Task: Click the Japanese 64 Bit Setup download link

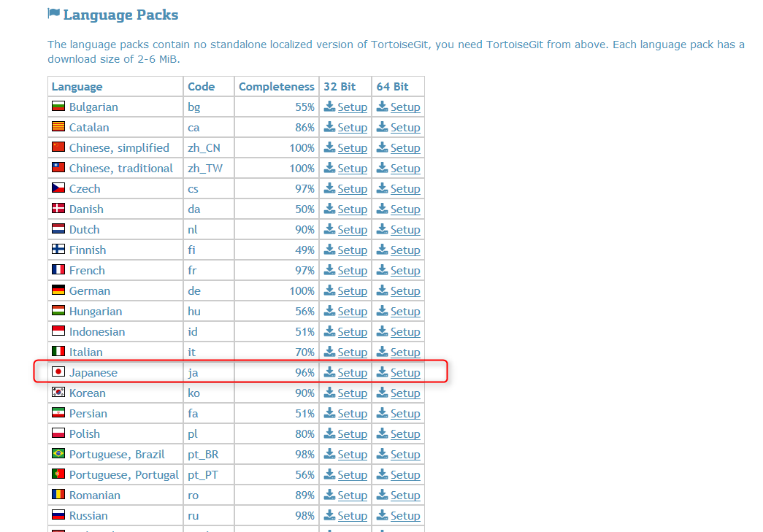Action: click(404, 373)
